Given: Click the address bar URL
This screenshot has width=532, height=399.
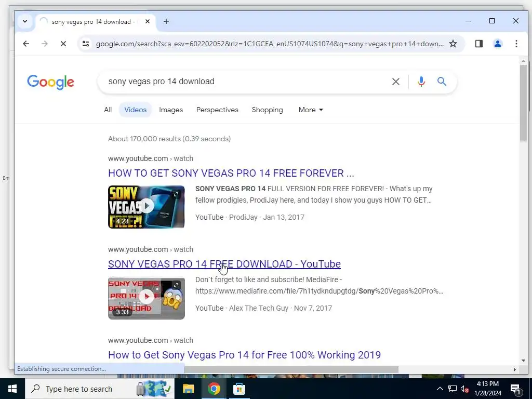Looking at the screenshot, I should pos(270,44).
